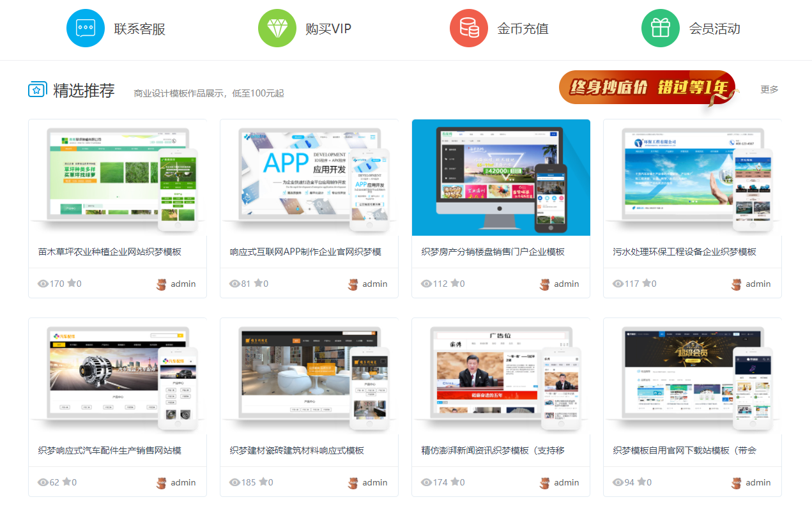Image resolution: width=812 pixels, height=527 pixels.
Task: Click admin avatar on 污水处理环保 card
Action: pos(737,284)
